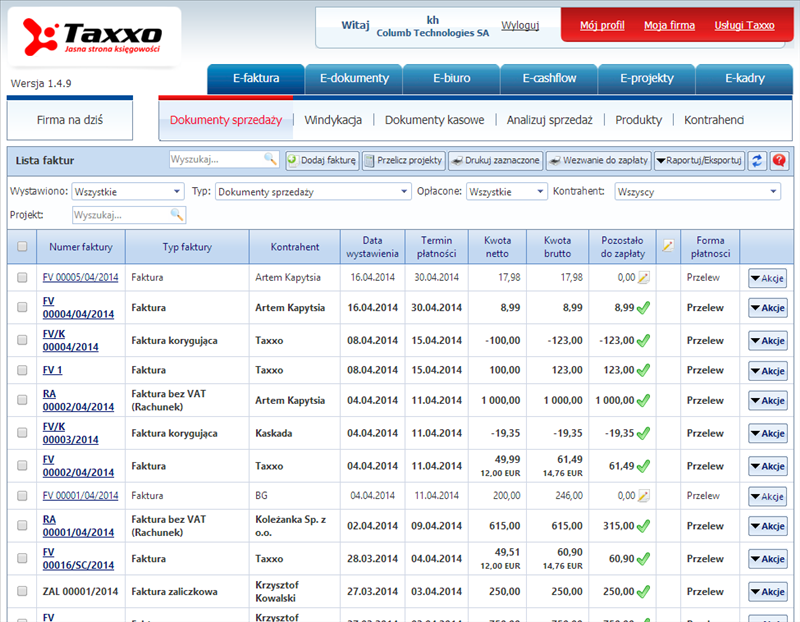Check the ZAL 00001/2014 row checkbox

22,591
